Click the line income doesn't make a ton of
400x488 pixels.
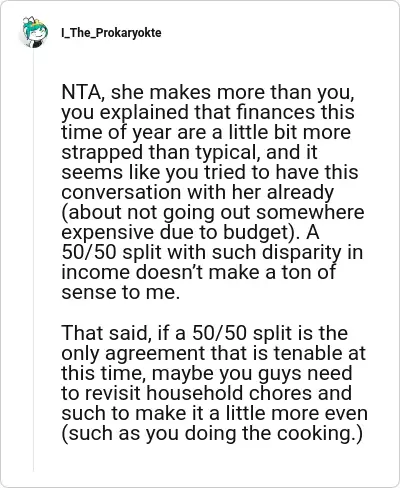click(199, 272)
